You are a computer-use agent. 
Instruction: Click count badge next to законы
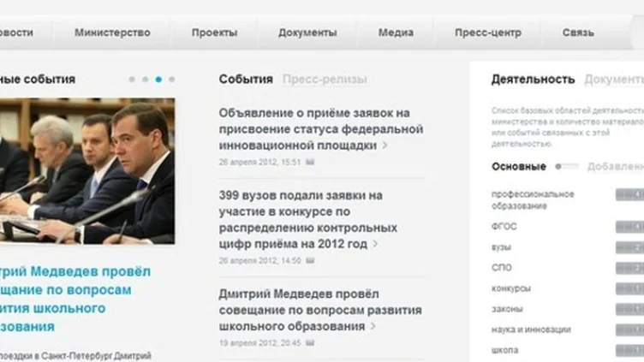tap(629, 309)
